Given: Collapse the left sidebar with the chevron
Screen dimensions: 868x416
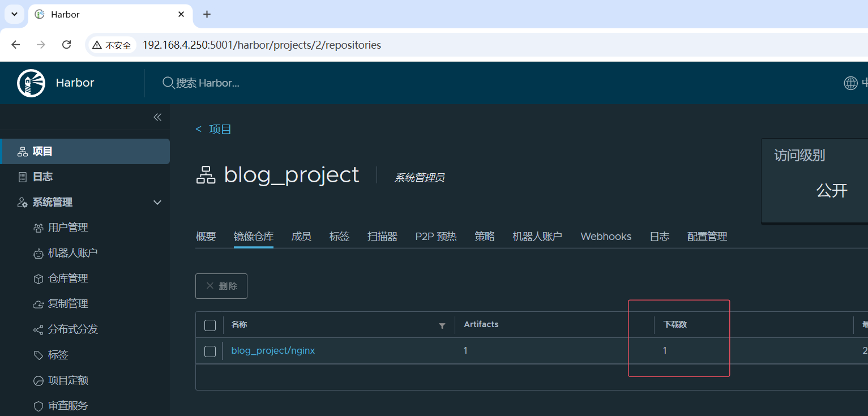Looking at the screenshot, I should [x=157, y=117].
